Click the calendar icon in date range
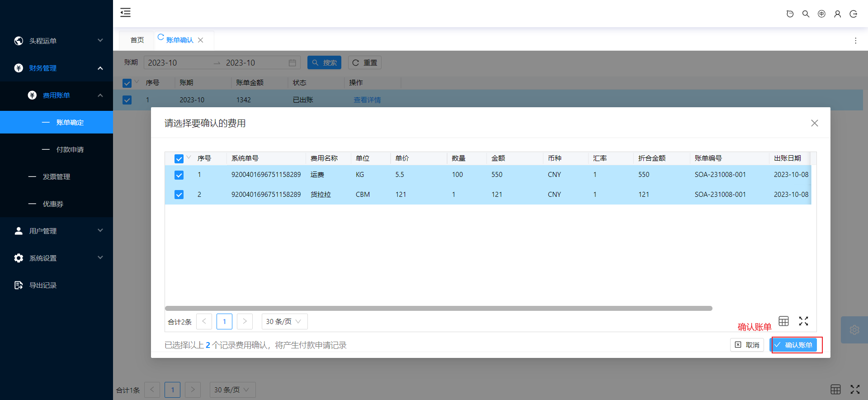This screenshot has width=868, height=400. (292, 63)
